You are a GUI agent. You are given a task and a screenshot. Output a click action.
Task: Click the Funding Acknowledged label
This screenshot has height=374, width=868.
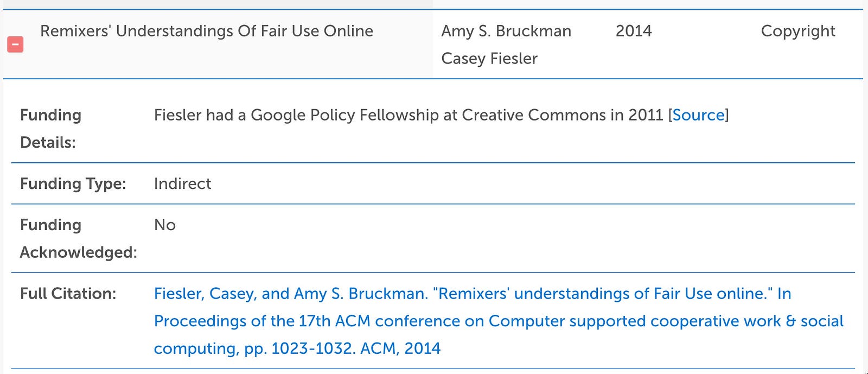[x=78, y=238]
